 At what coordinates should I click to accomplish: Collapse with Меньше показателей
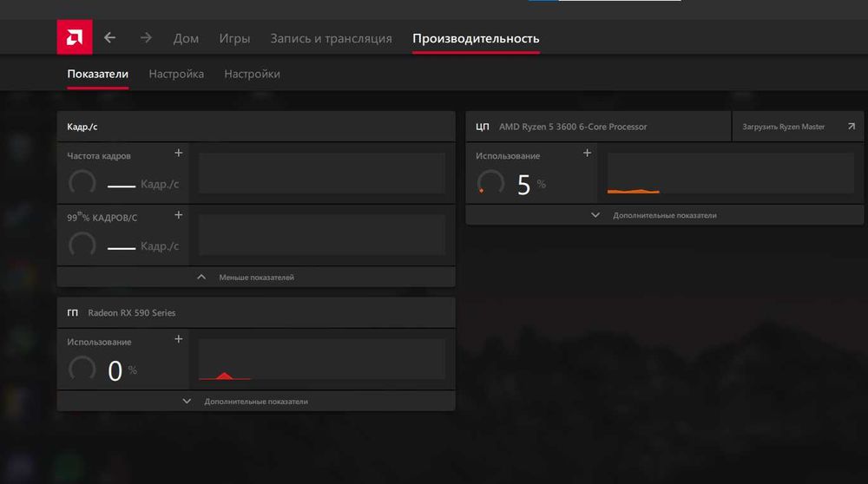click(x=256, y=277)
